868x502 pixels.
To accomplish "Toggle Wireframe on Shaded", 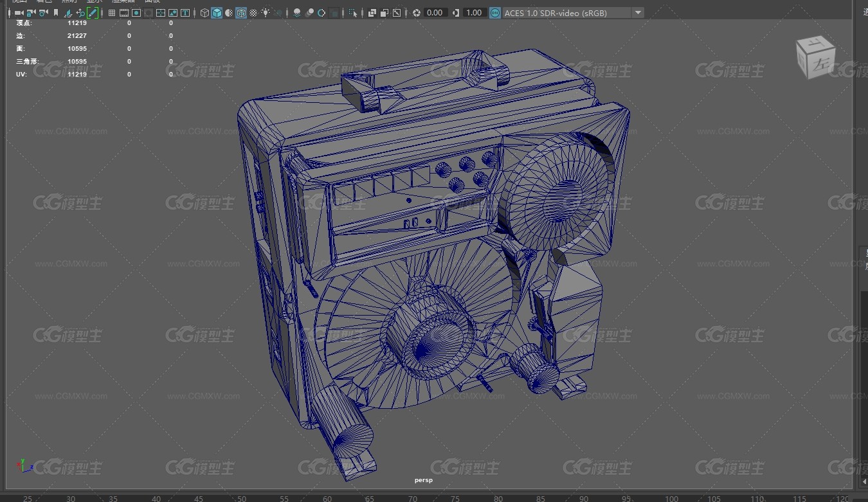I will coord(241,12).
